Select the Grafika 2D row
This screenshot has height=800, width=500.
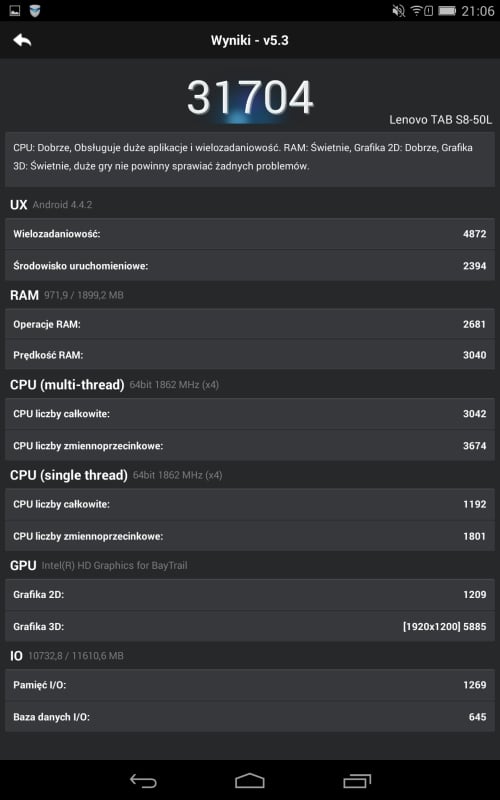[250, 594]
